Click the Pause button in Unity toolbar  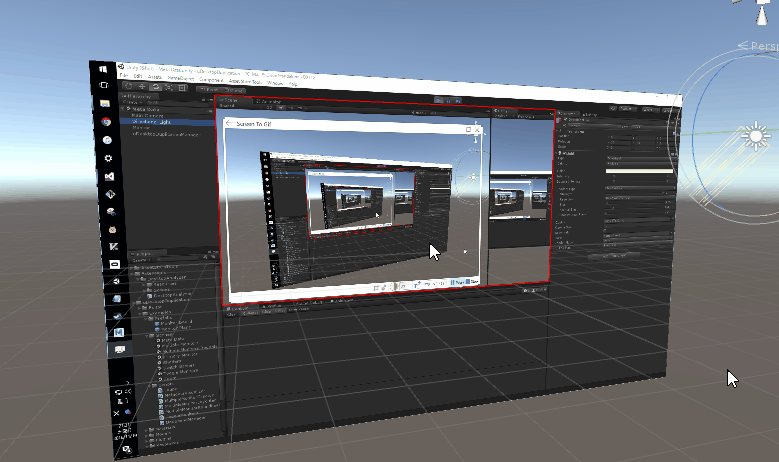(448, 100)
